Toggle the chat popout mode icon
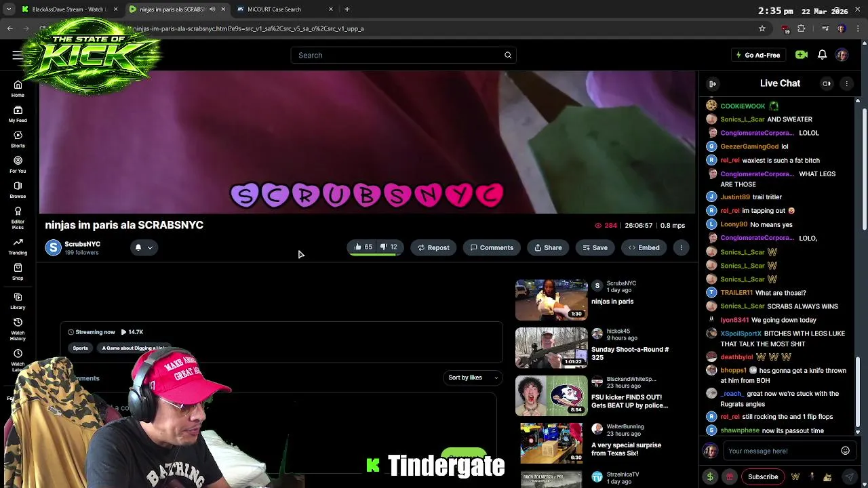This screenshot has width=868, height=488. point(827,83)
